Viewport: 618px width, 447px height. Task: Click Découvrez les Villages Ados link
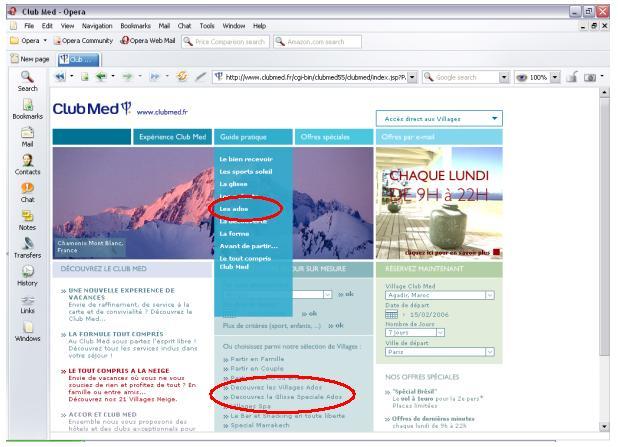point(276,387)
